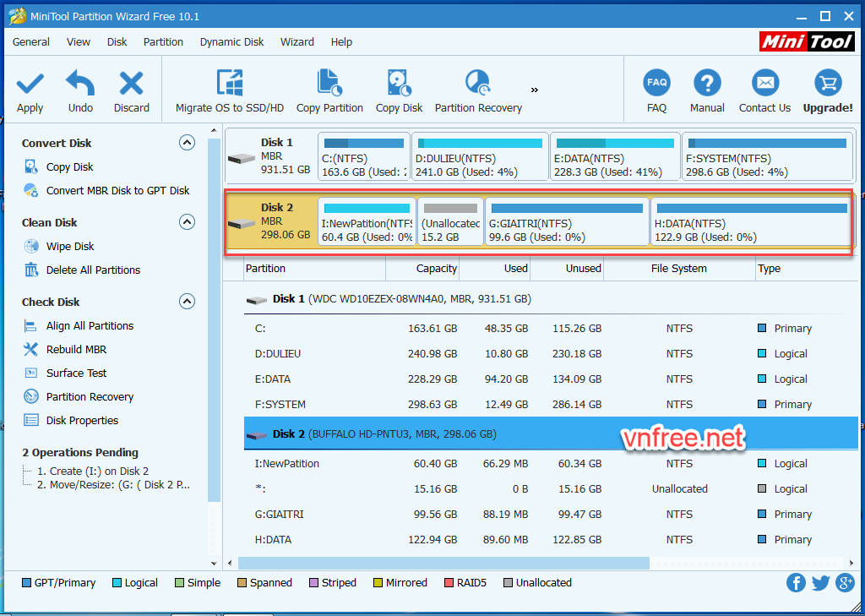The image size is (865, 616).
Task: Collapse the Clean Disk section
Action: [188, 222]
